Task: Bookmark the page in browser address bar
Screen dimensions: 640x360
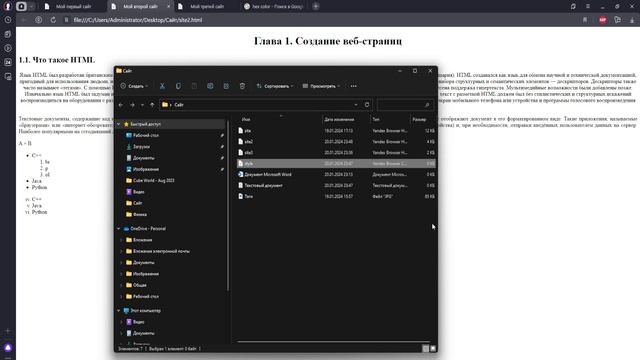Action: tap(585, 20)
